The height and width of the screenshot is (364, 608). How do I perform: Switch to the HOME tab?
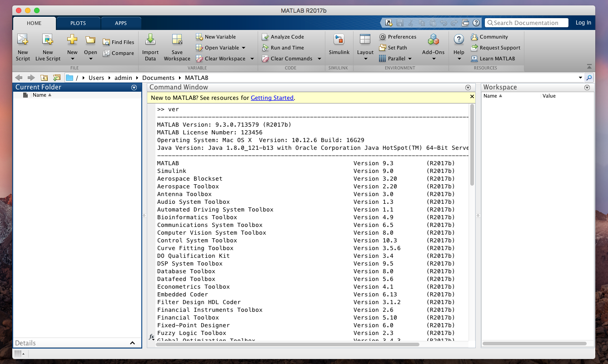[34, 23]
